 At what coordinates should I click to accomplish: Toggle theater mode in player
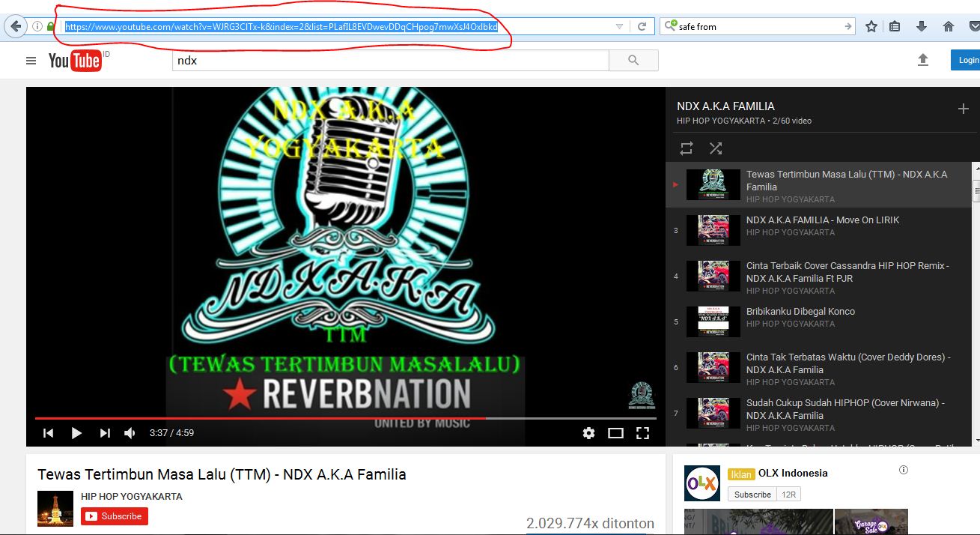[x=615, y=432]
